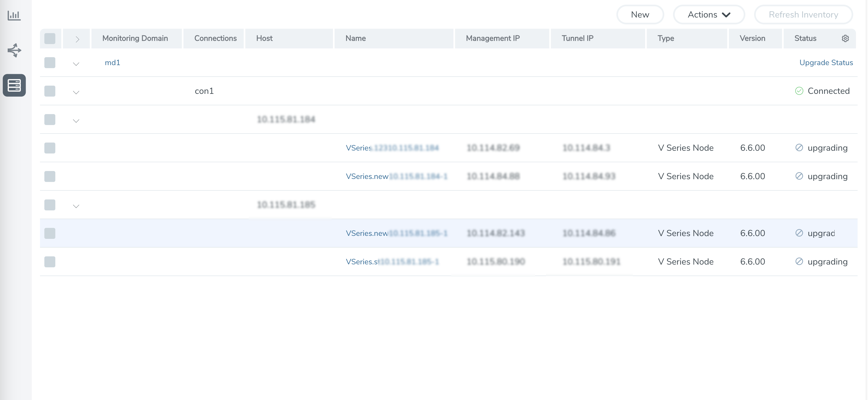Sort by Version column header
The width and height of the screenshot is (868, 400).
tap(752, 38)
